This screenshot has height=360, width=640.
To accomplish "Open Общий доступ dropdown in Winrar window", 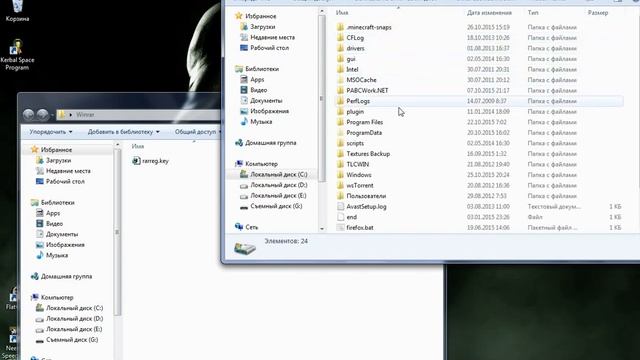I will coord(198,132).
